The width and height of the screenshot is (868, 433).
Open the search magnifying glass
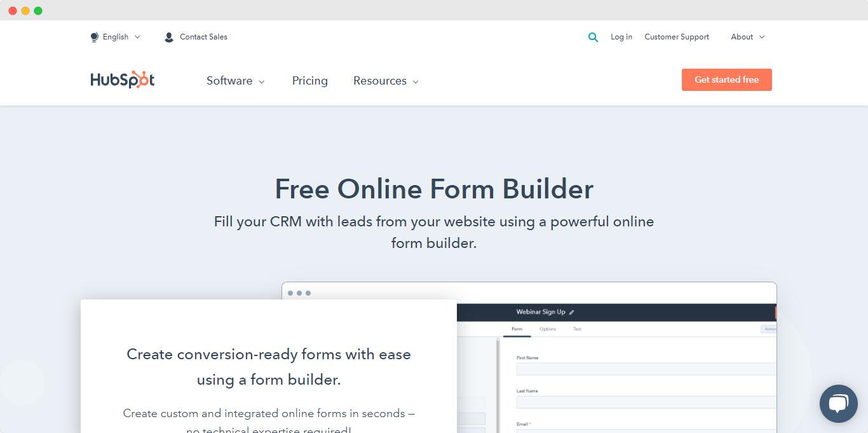593,37
